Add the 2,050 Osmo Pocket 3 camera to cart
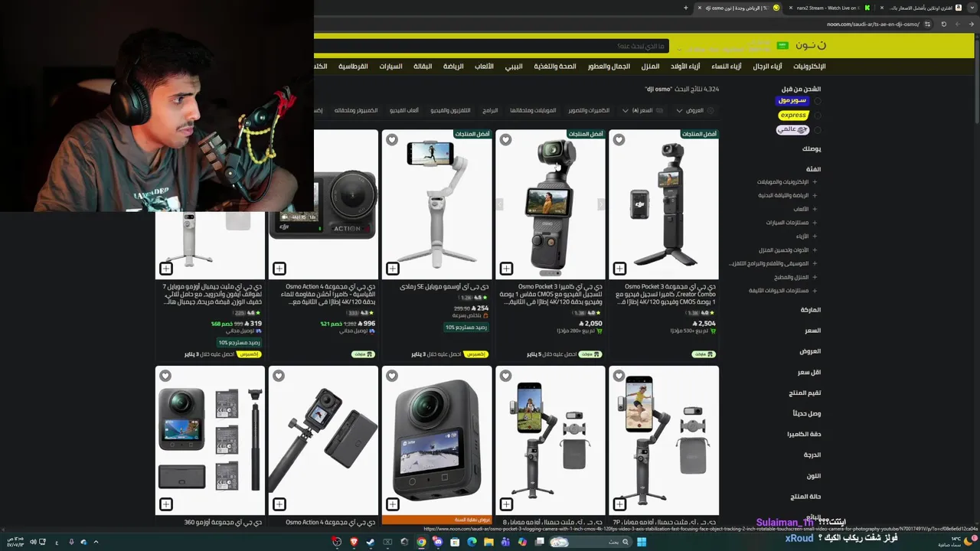980x551 pixels. (506, 269)
